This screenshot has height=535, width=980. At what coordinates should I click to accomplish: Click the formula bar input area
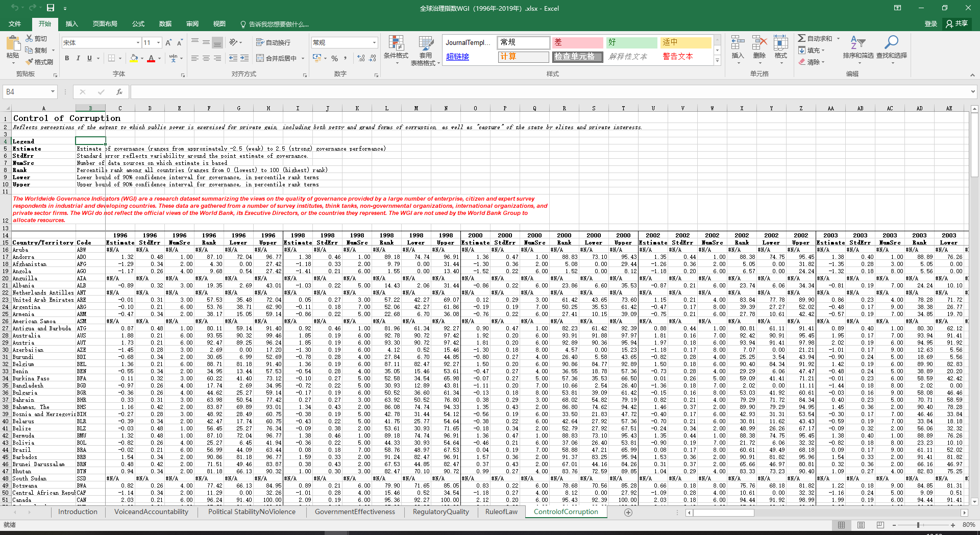550,92
